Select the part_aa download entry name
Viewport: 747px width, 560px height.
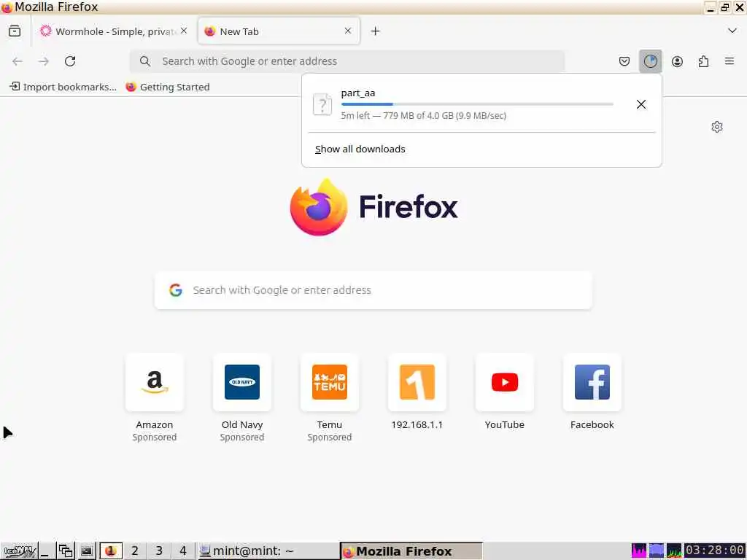point(358,93)
